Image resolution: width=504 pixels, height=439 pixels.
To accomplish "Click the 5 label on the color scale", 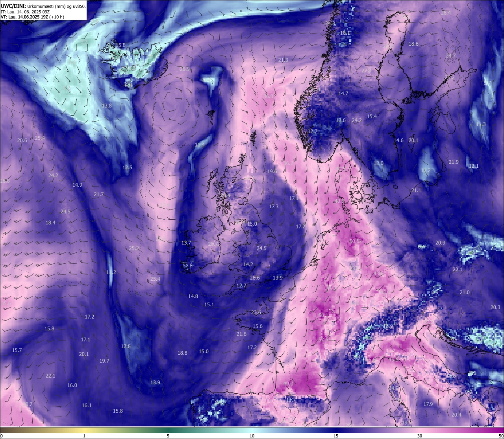I will point(168,436).
